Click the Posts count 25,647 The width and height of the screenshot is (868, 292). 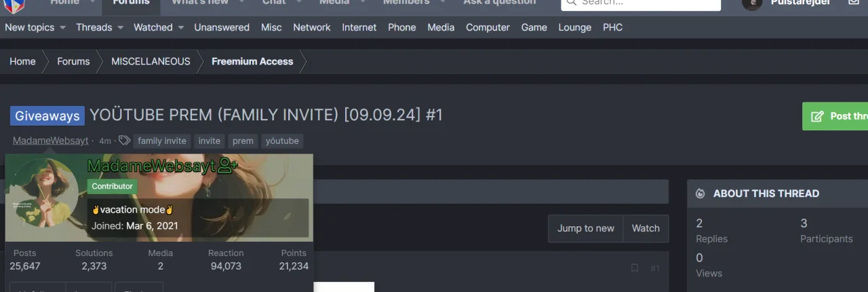[25, 266]
